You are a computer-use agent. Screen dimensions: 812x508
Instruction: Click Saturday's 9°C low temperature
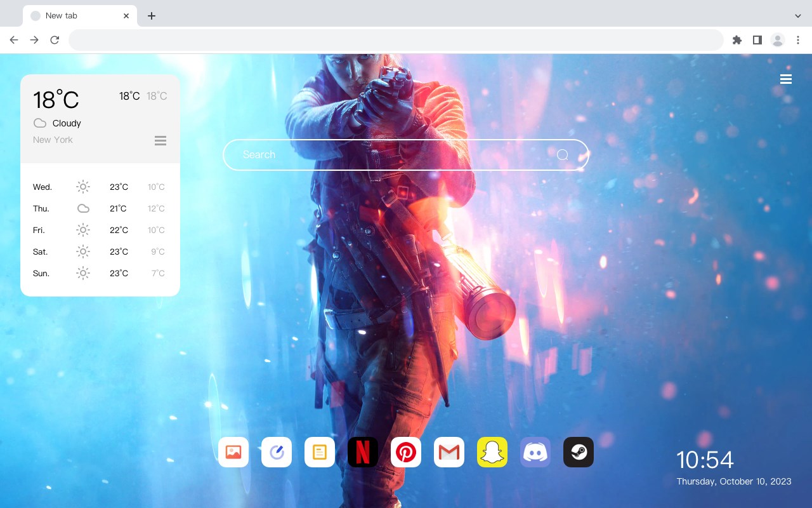158,252
